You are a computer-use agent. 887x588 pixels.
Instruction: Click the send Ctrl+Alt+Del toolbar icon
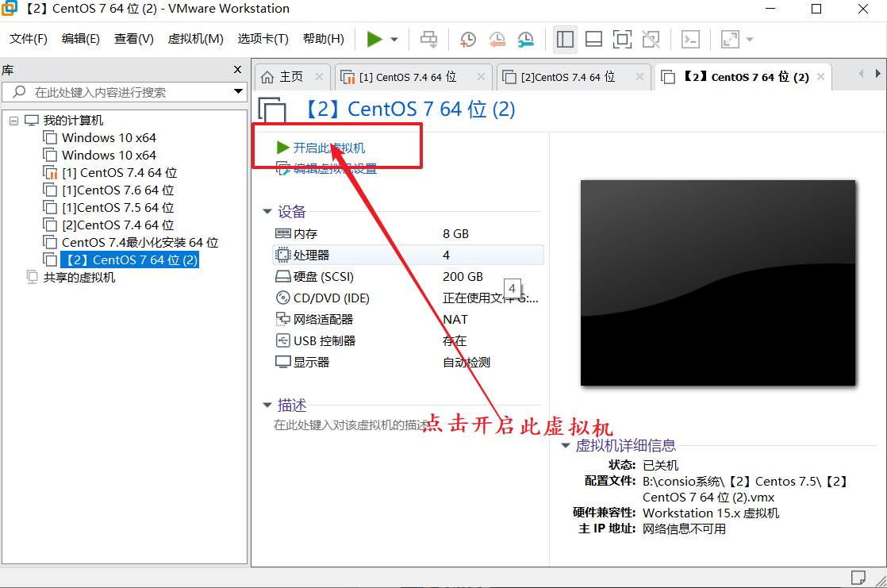(x=428, y=39)
